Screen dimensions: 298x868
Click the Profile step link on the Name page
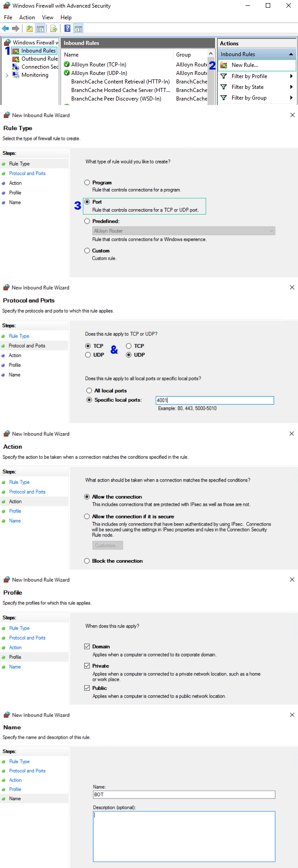(15, 789)
